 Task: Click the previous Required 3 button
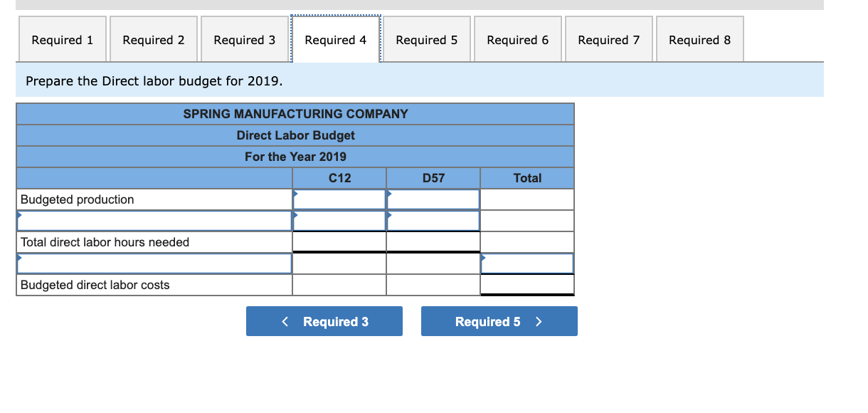tap(324, 321)
